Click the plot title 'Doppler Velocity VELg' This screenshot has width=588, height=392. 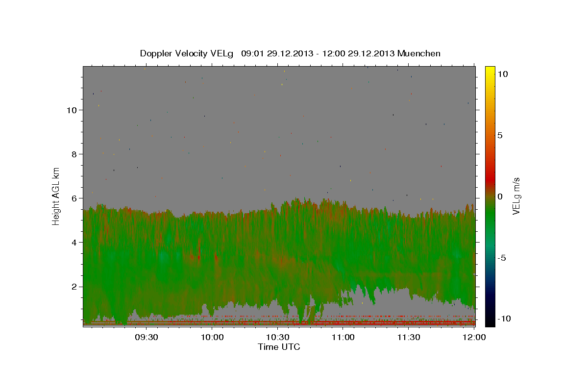click(187, 53)
